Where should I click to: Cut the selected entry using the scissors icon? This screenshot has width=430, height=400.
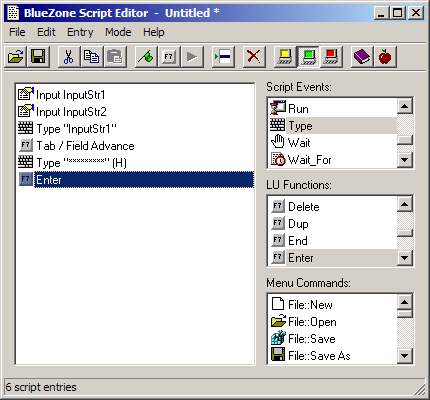click(69, 57)
